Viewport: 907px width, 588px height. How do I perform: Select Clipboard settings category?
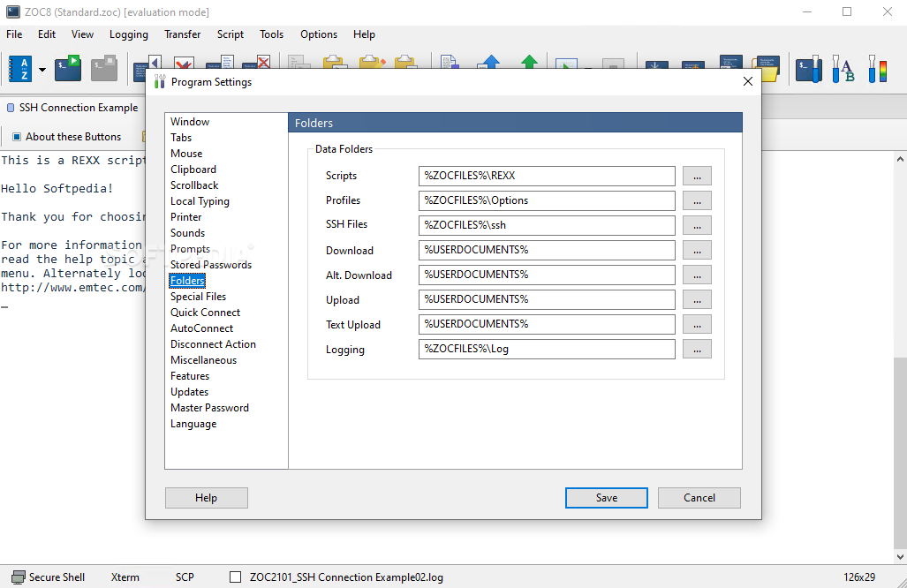coord(193,169)
